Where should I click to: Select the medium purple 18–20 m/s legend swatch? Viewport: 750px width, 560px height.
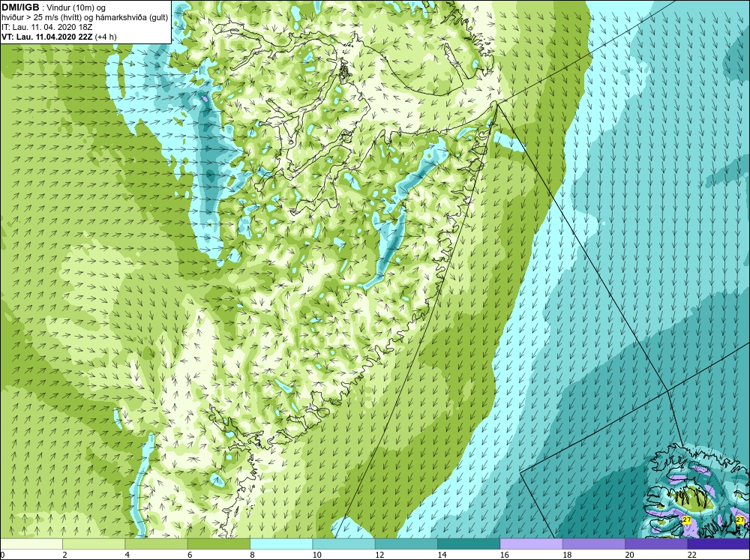593,544
